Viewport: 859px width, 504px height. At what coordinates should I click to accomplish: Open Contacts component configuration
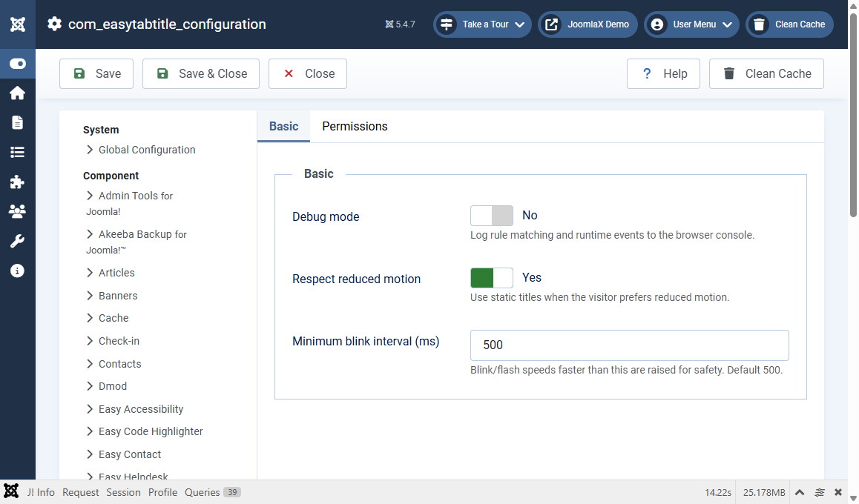pyautogui.click(x=114, y=364)
